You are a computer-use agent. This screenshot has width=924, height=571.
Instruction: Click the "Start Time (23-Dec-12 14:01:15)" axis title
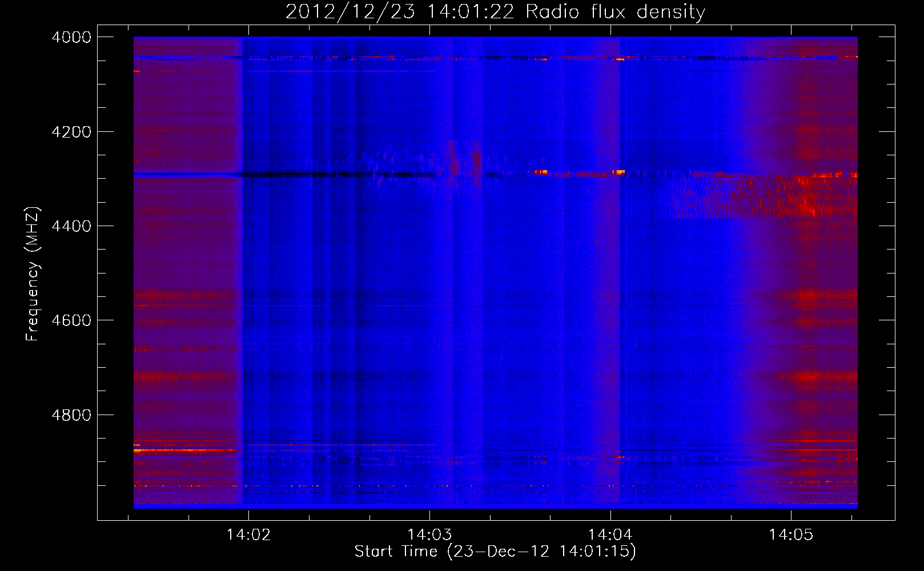tap(495, 552)
